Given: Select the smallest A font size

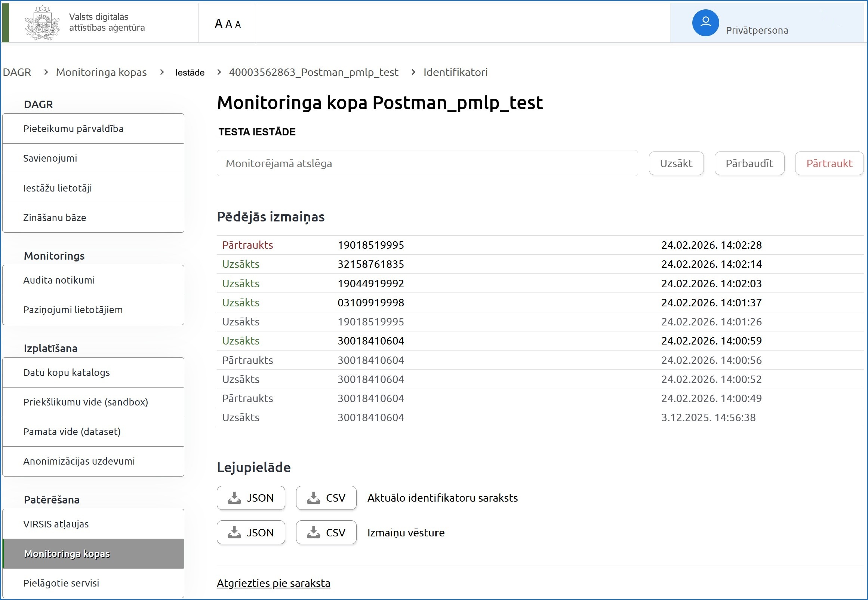Looking at the screenshot, I should (x=238, y=25).
